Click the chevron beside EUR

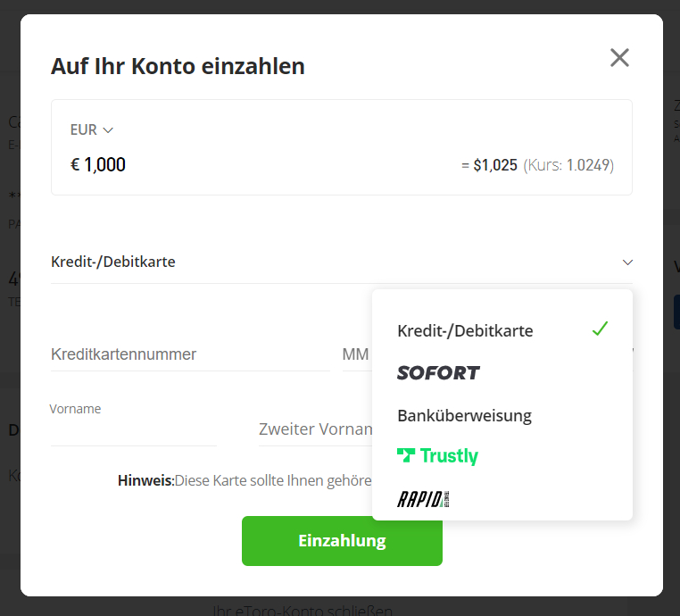pyautogui.click(x=108, y=130)
